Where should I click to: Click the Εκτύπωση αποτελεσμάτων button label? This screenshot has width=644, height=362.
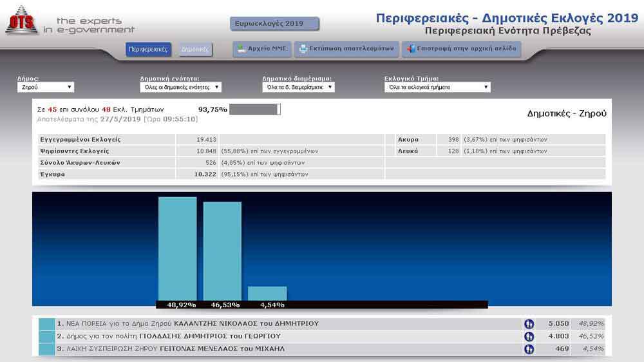(x=351, y=48)
